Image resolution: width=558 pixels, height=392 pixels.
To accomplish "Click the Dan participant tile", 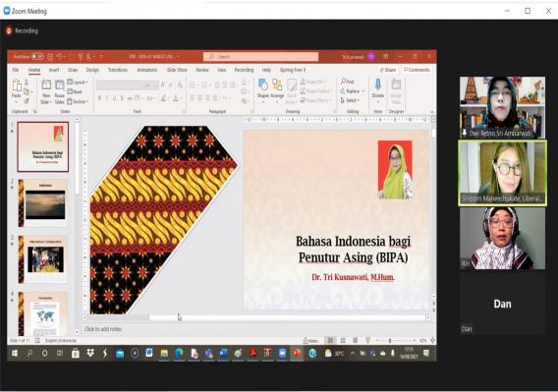I will click(502, 304).
